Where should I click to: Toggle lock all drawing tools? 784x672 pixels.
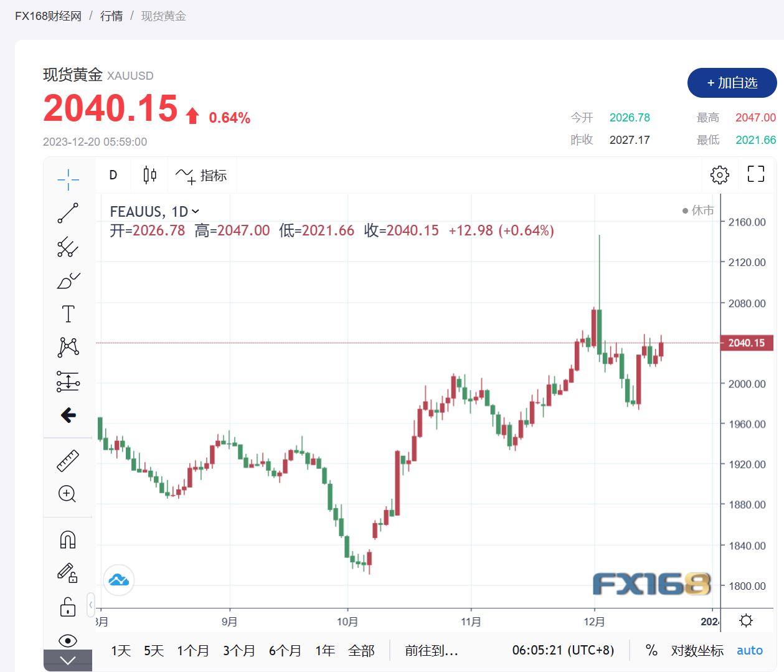coord(68,607)
